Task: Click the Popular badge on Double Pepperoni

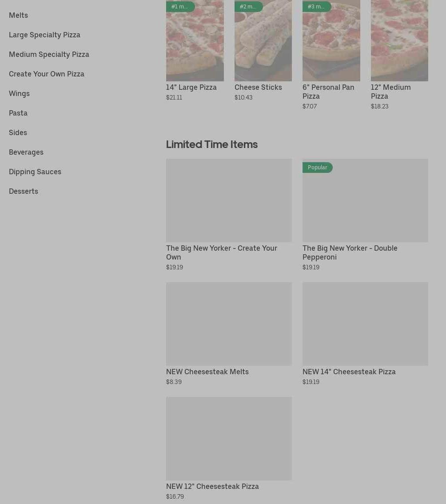Action: click(x=318, y=168)
